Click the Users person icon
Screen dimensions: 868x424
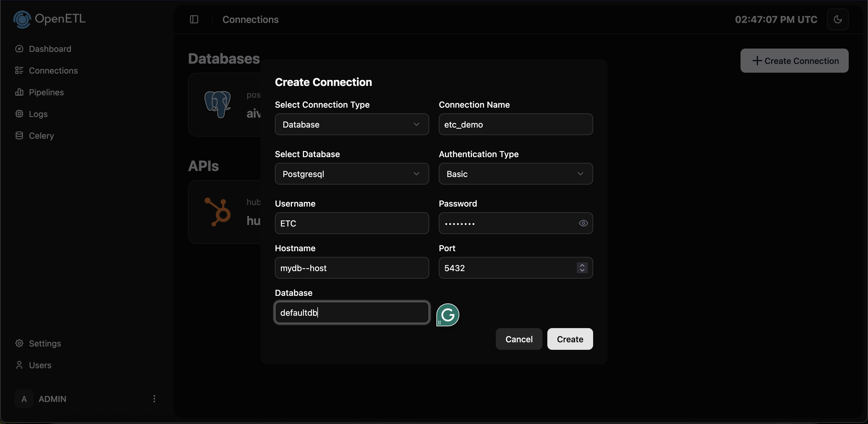[19, 365]
